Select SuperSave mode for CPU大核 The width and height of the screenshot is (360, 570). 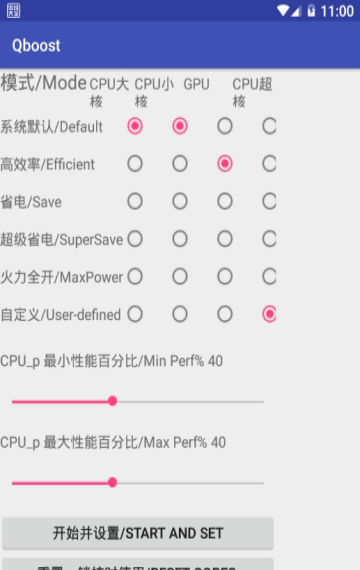135,239
